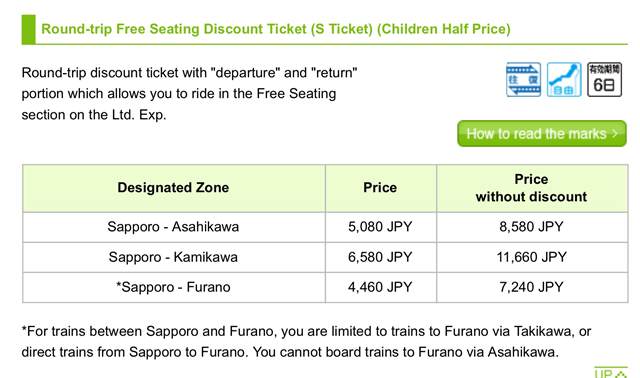The image size is (640, 378).
Task: Click the 6-day validity period icon
Action: 604,80
